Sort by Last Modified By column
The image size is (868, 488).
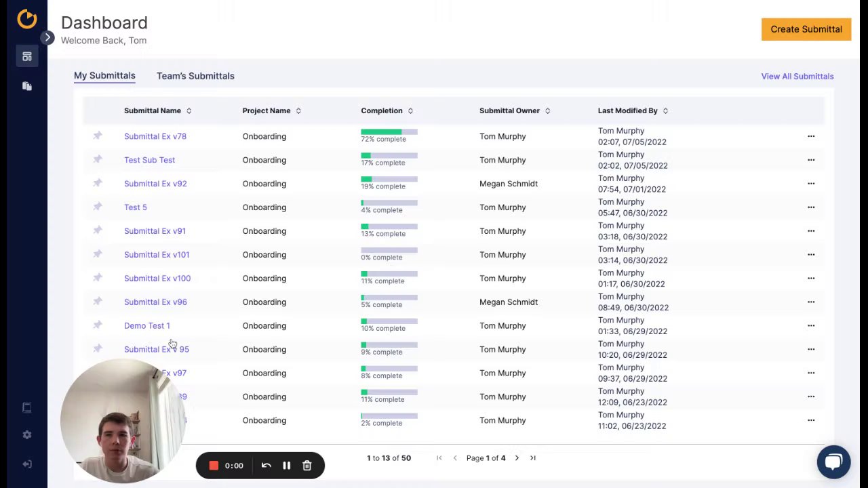click(x=665, y=110)
